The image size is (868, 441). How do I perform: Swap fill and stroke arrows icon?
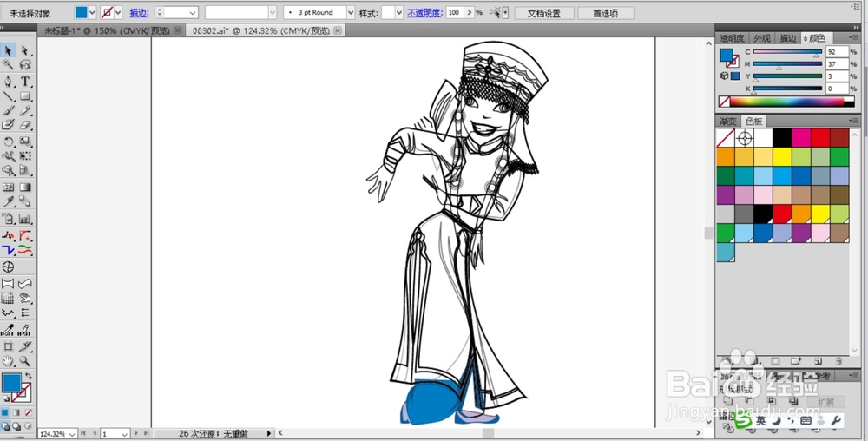[x=28, y=376]
